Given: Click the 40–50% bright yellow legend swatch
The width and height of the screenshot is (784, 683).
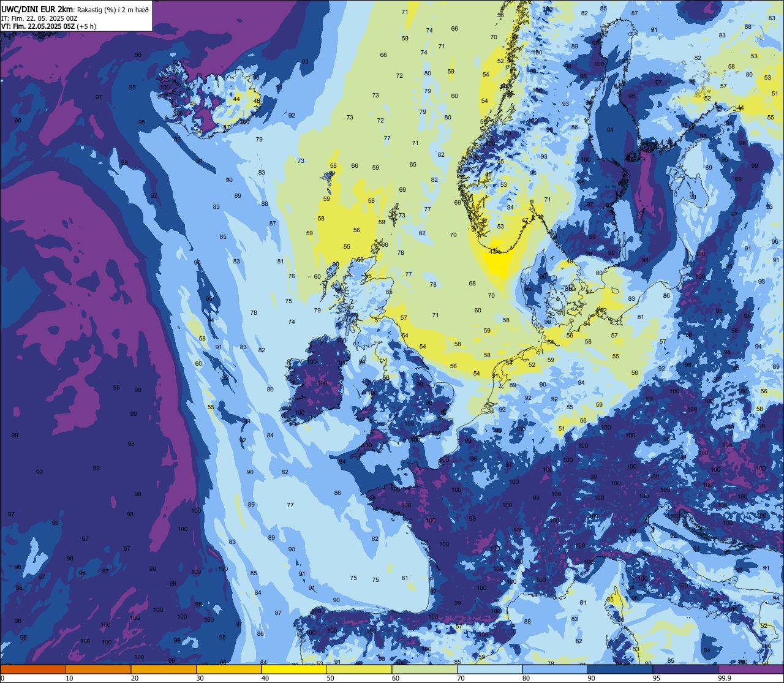Looking at the screenshot, I should coord(294,669).
